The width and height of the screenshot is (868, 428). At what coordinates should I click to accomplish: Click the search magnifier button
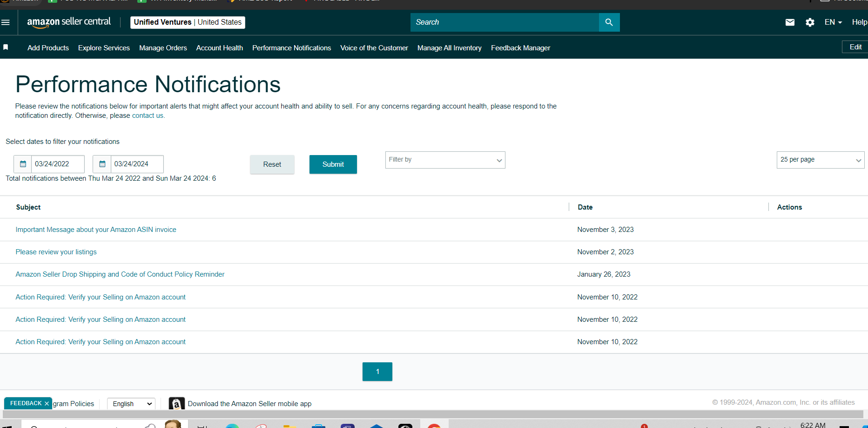(x=609, y=22)
